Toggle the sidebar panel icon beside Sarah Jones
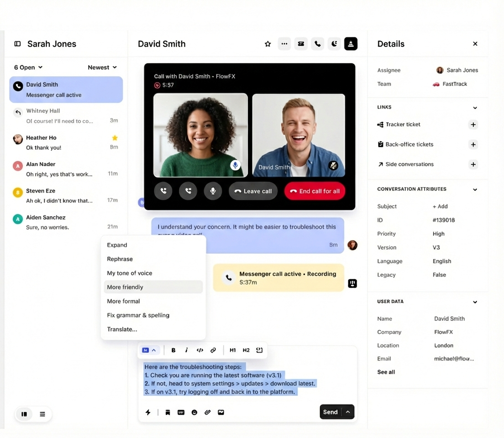The width and height of the screenshot is (504, 438). tap(17, 44)
